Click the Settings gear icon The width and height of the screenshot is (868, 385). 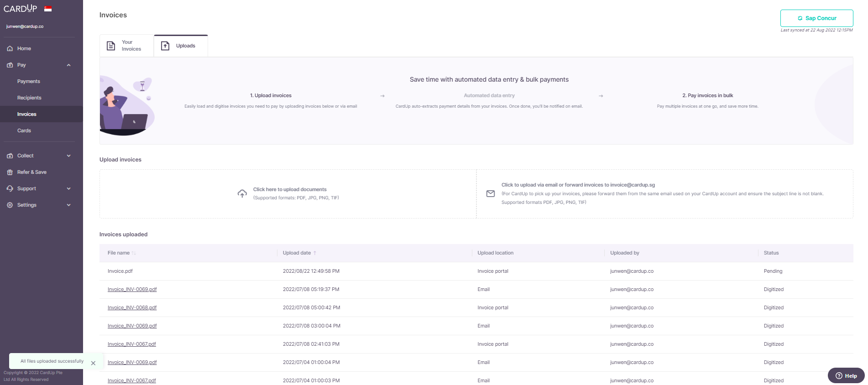click(10, 205)
